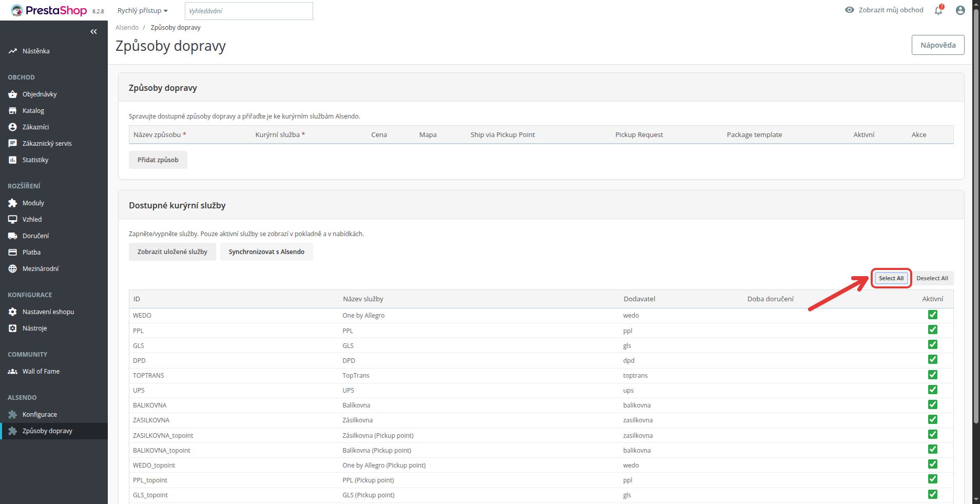Click the Doručení truck icon
Viewport: 980px width, 504px height.
click(13, 236)
